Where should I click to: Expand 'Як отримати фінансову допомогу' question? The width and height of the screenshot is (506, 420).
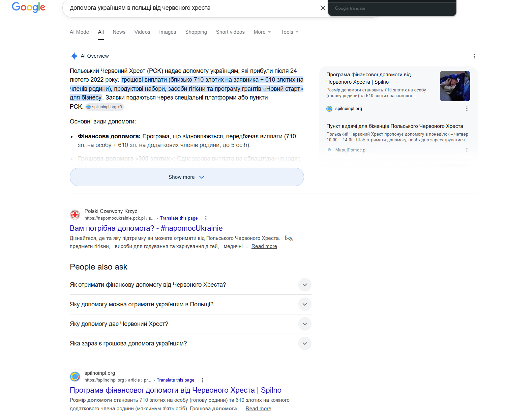pos(304,285)
